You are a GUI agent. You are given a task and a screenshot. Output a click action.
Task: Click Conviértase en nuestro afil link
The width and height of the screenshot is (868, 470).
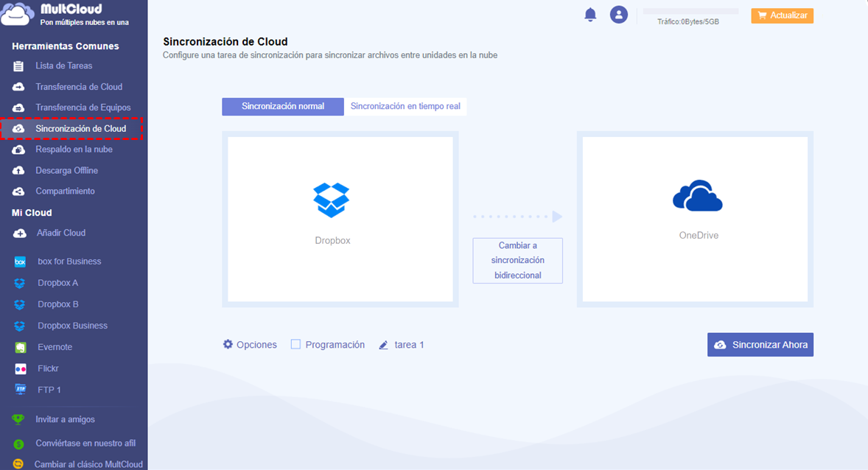pos(85,443)
